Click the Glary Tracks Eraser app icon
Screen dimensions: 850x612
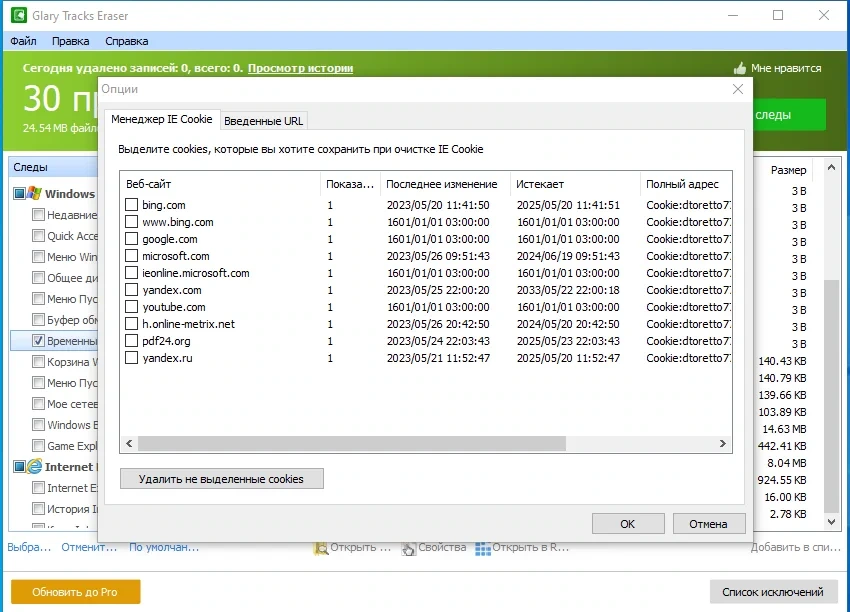(19, 15)
